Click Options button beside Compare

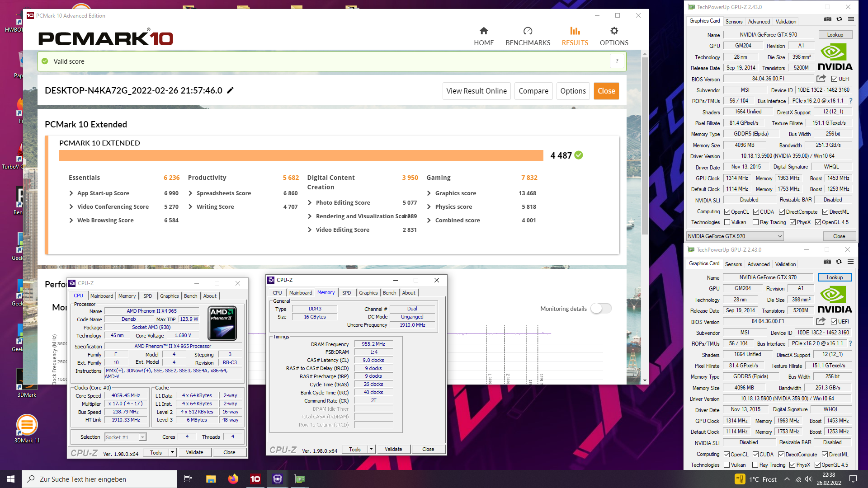[x=573, y=91]
